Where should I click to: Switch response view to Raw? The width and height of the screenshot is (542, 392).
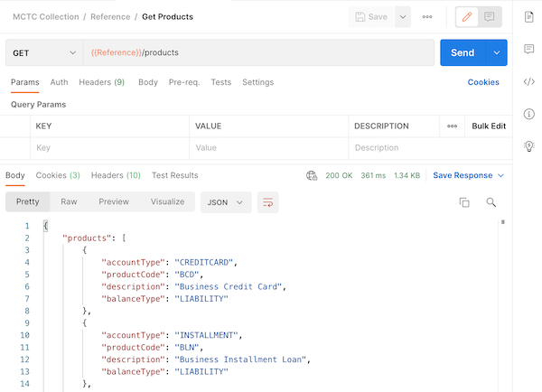pos(69,202)
